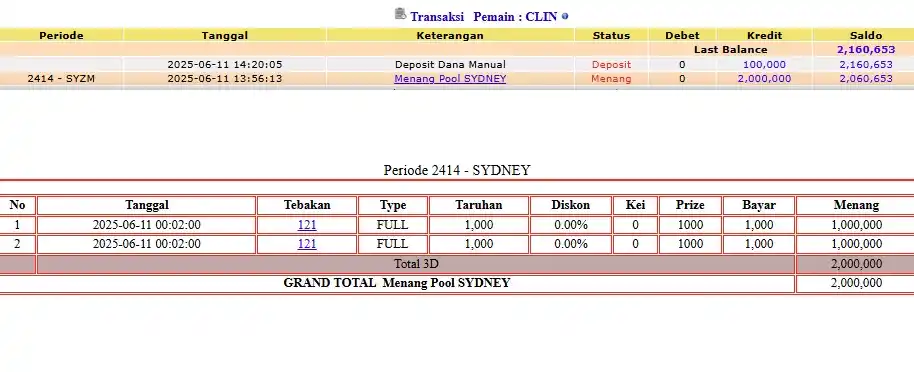This screenshot has width=914, height=372.
Task: Open the 121 Tebakan link in row 2
Action: tap(307, 244)
